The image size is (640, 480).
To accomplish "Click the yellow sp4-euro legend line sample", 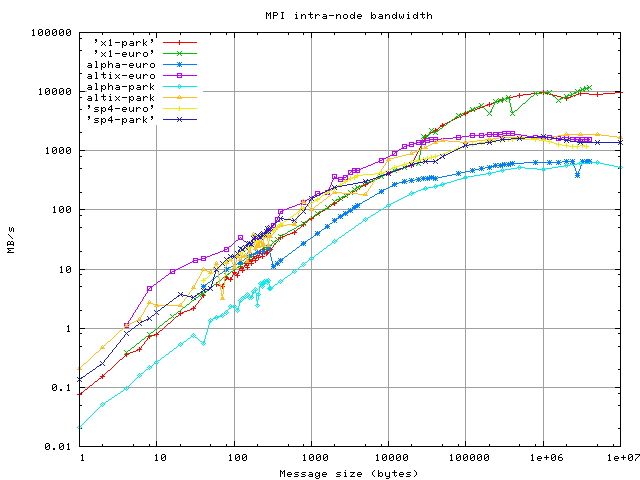I will tap(180, 109).
